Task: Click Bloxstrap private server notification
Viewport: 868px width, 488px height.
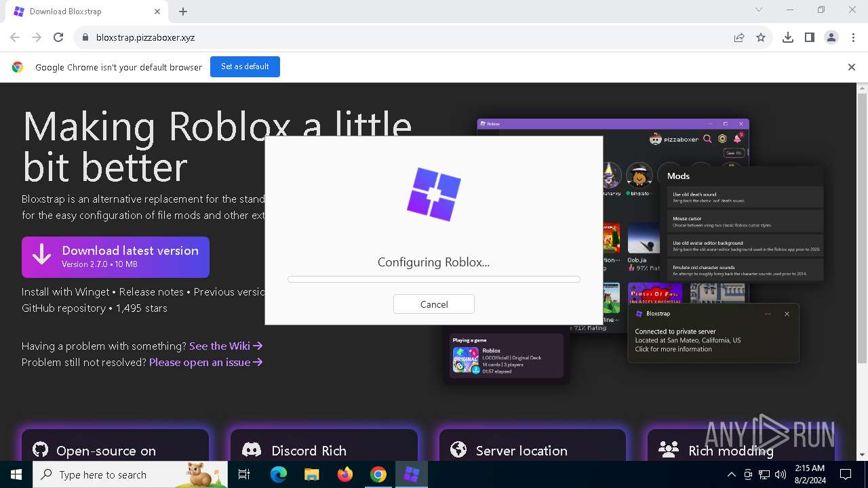Action: [x=713, y=333]
